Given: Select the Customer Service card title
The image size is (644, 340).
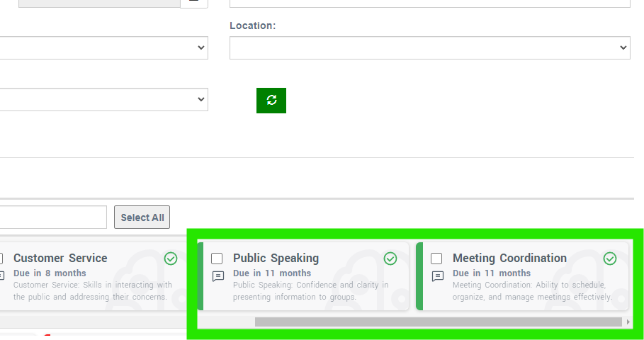Looking at the screenshot, I should [x=60, y=258].
